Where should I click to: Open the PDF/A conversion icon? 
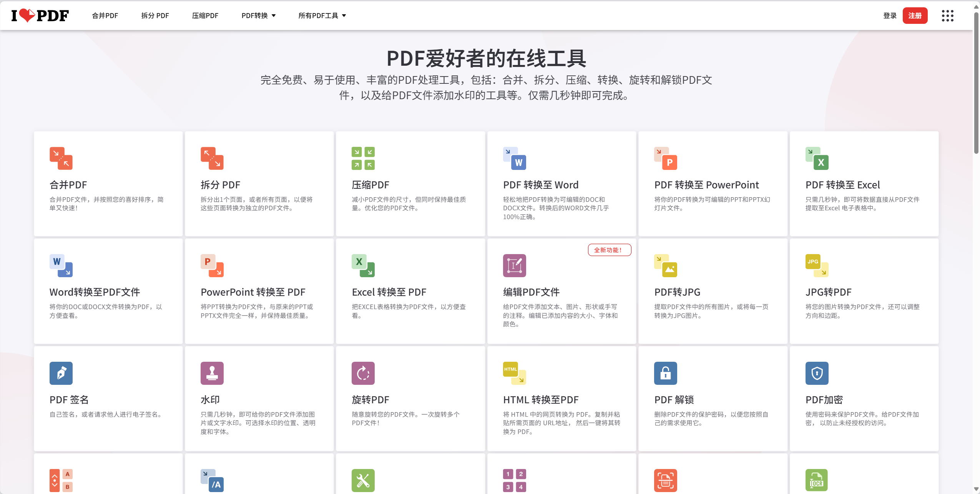click(x=212, y=481)
